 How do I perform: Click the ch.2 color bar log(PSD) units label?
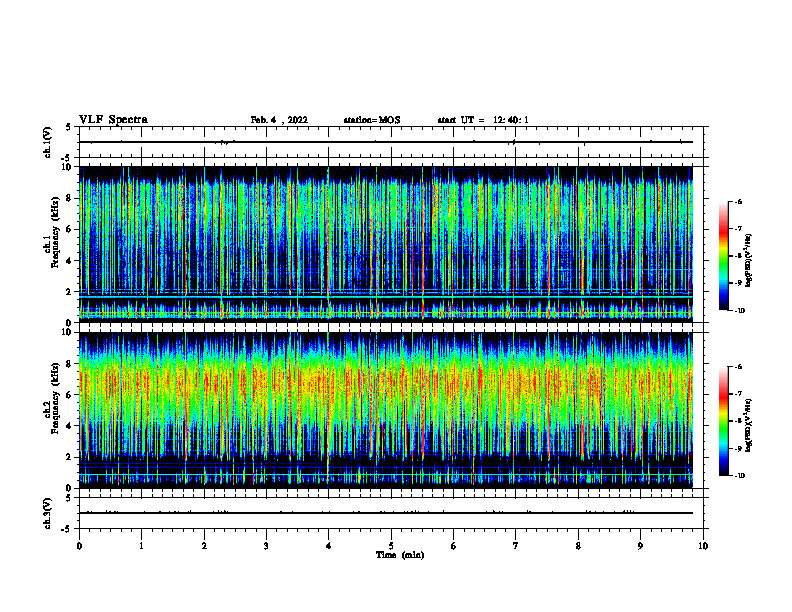pyautogui.click(x=749, y=425)
